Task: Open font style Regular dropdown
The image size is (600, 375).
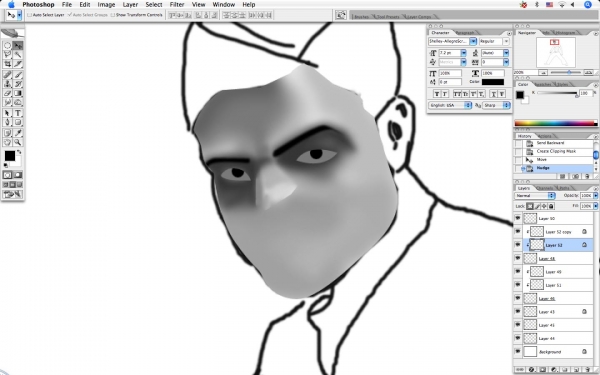Action: point(506,41)
